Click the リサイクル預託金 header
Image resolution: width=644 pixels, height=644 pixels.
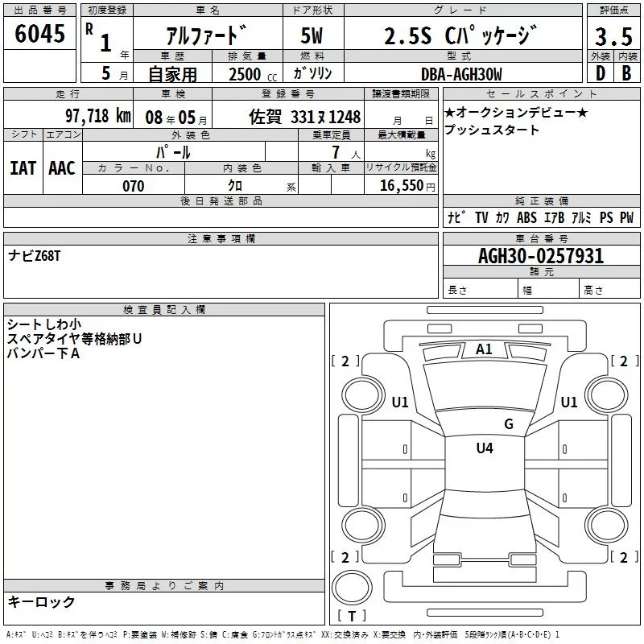click(x=401, y=167)
